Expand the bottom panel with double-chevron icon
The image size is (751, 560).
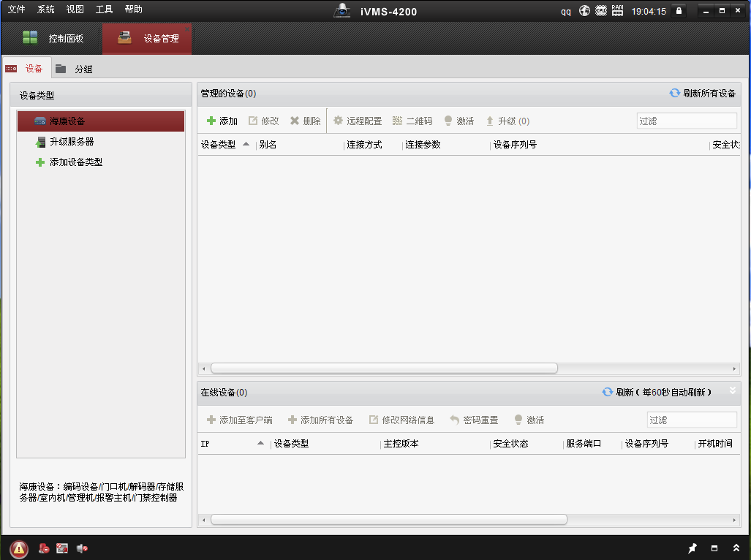coord(735,548)
